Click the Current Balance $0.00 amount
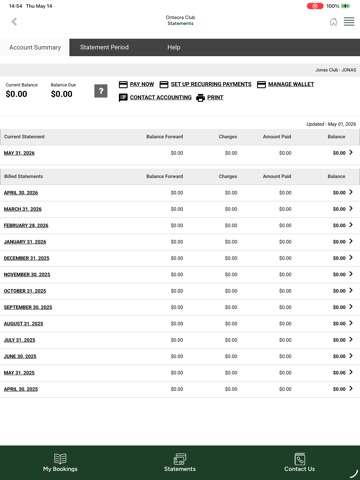Viewport: 360px width, 480px height. [x=16, y=94]
